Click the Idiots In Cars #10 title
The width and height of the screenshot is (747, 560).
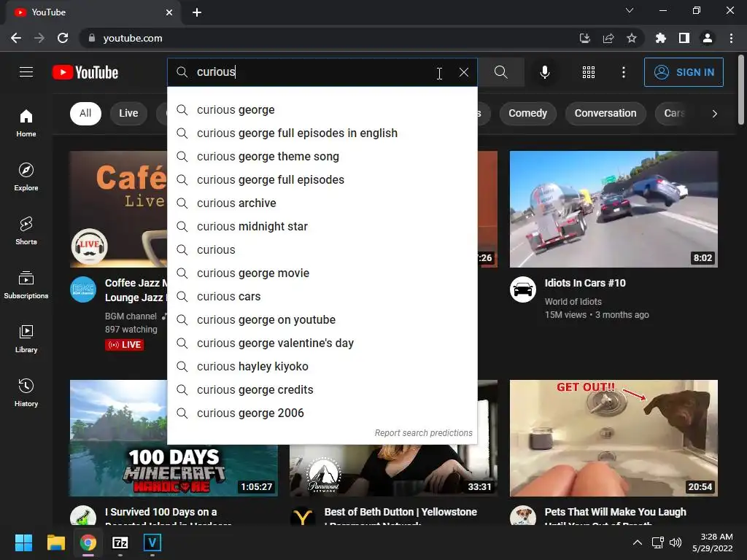pos(585,283)
